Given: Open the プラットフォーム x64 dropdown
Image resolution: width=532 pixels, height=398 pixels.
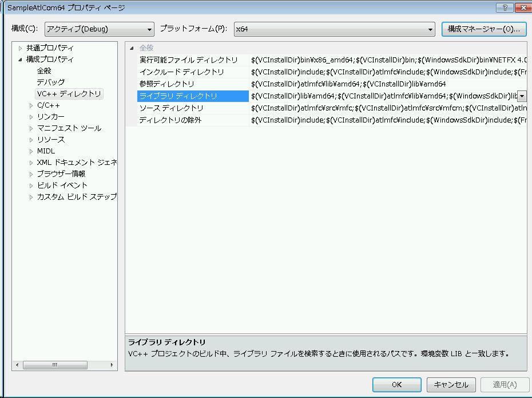Looking at the screenshot, I should pos(334,29).
